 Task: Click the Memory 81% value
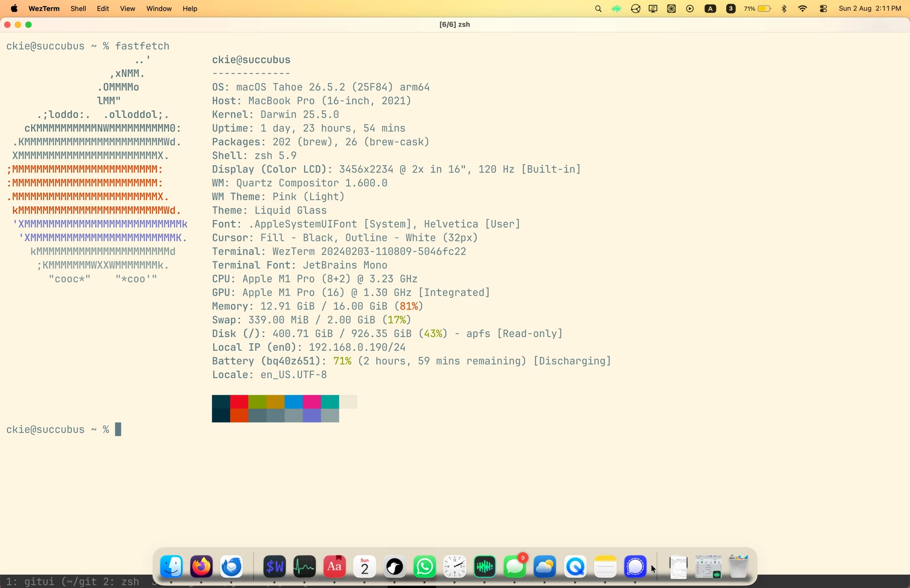click(x=409, y=306)
